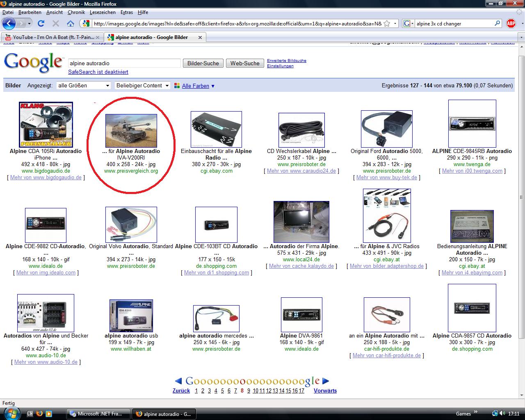Click the Alle Farben color swatch icon
Screen dimensions: 525x420
coord(177,86)
